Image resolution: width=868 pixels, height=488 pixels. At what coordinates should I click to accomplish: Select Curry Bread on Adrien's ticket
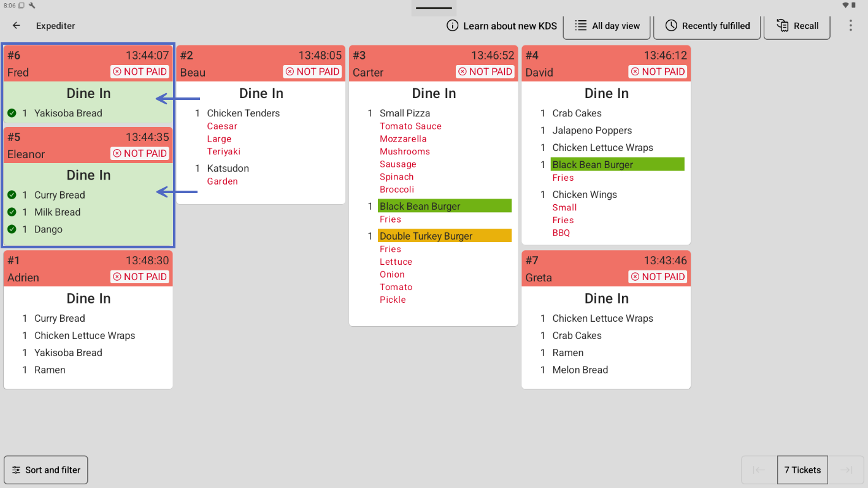point(60,319)
